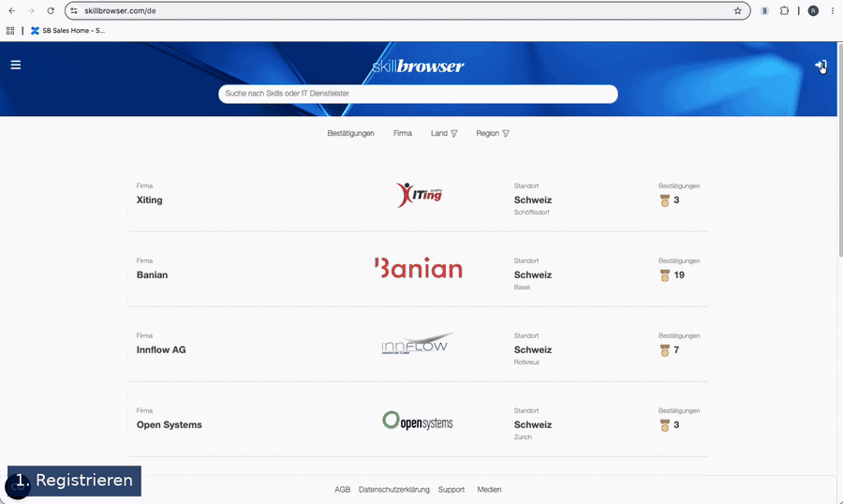The image size is (843, 504).
Task: Open the hamburger navigation menu
Action: tap(16, 65)
